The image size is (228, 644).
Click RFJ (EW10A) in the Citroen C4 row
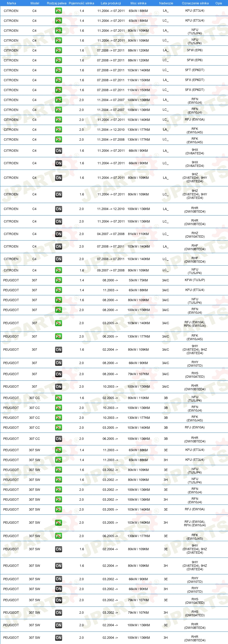click(195, 120)
